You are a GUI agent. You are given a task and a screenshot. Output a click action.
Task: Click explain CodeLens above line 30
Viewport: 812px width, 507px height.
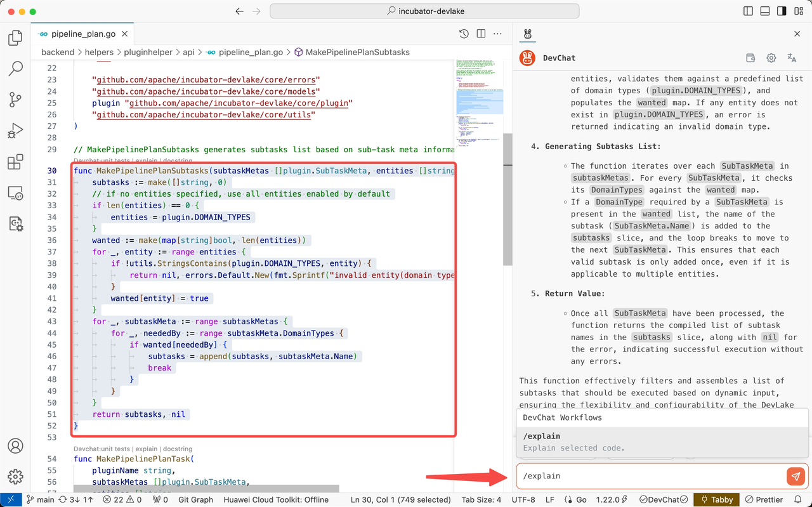147,161
